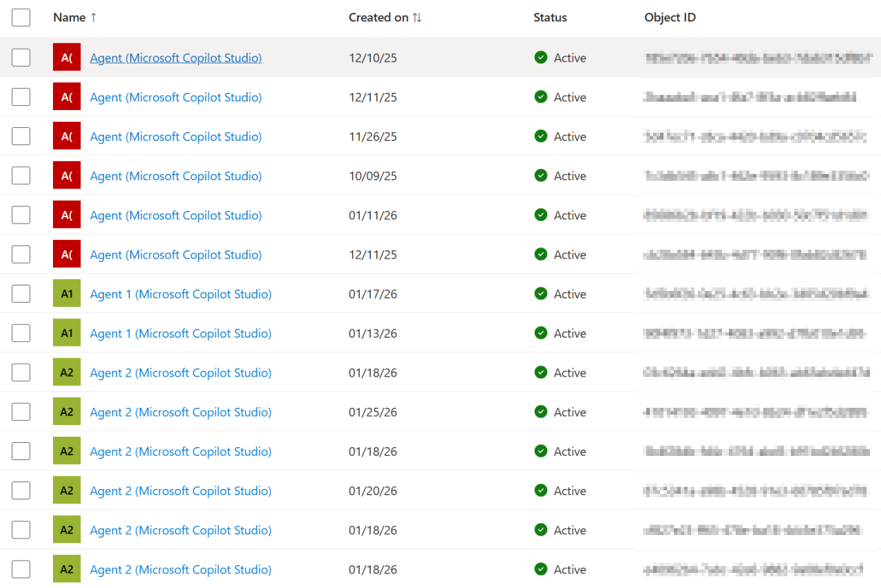Tick the select-all checkbox in header row

click(x=21, y=18)
